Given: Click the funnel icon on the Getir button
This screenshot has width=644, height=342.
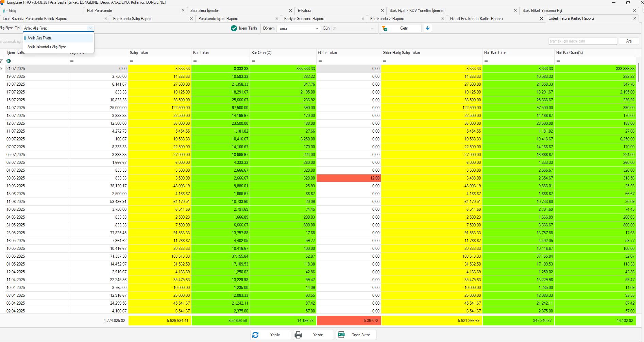Looking at the screenshot, I should tap(385, 29).
